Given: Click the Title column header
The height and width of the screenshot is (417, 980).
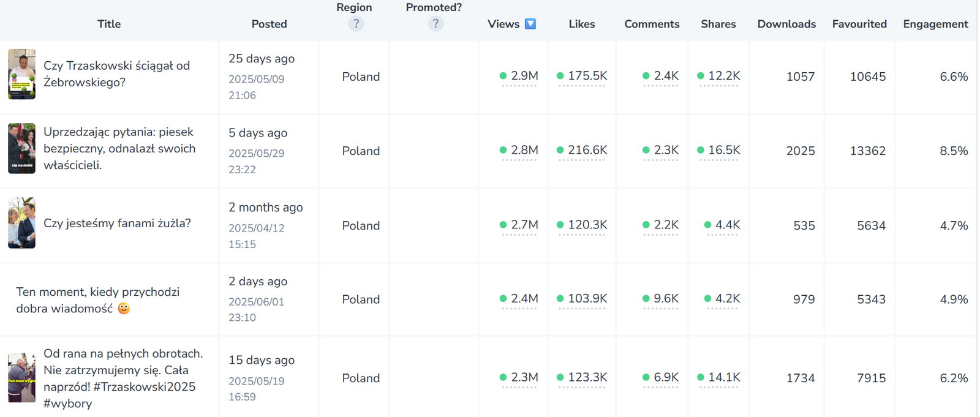Looking at the screenshot, I should coord(109,24).
